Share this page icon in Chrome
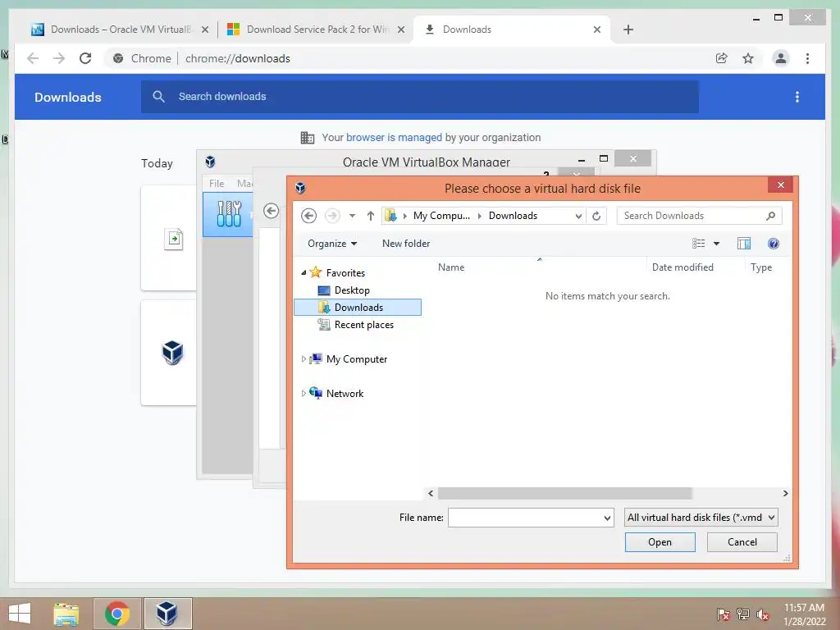 tap(722, 58)
